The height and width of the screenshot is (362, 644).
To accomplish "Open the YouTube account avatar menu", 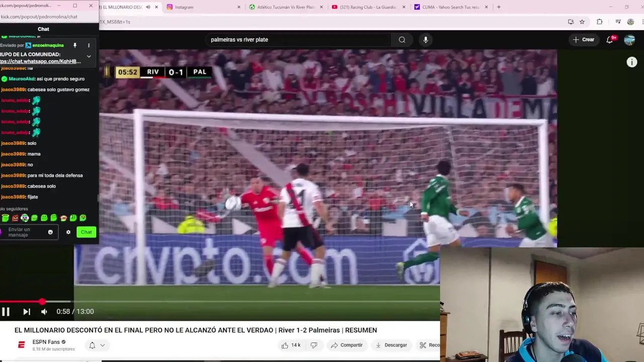I will tap(629, 40).
